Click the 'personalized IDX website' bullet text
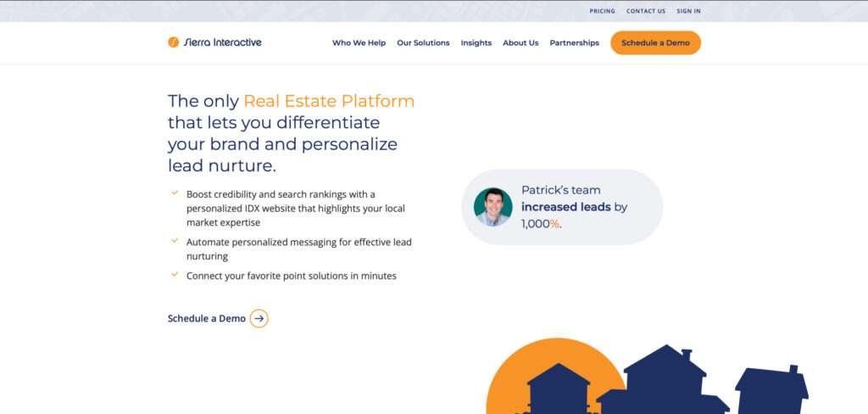 point(296,209)
